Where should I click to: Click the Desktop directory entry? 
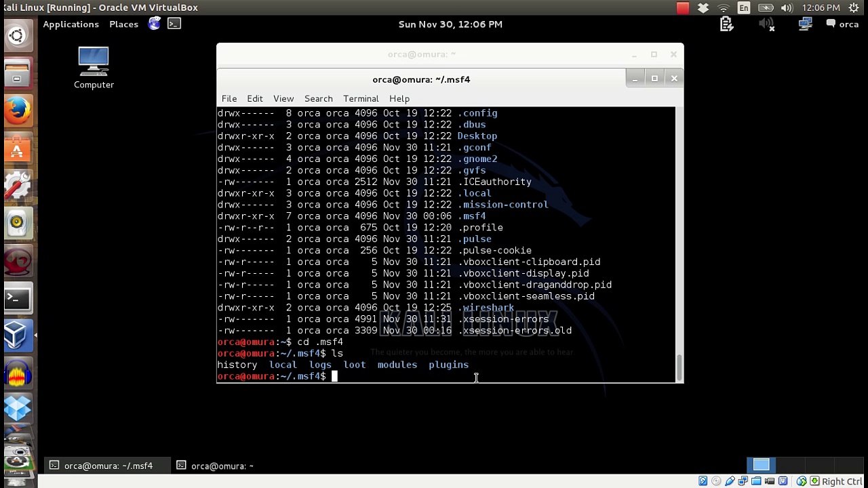(x=477, y=136)
